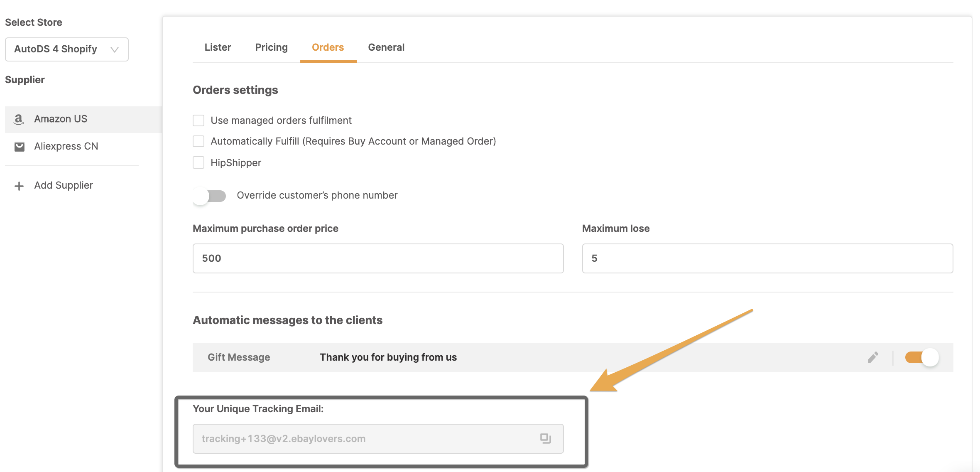
Task: Enable the Use managed orders fulfilment checkbox
Action: 198,120
